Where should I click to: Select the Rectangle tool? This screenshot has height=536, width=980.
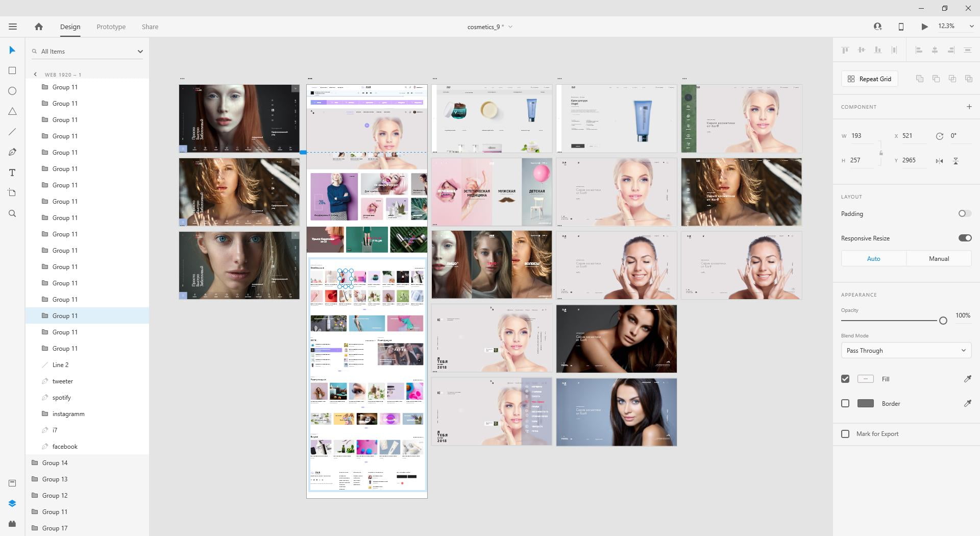tap(12, 70)
